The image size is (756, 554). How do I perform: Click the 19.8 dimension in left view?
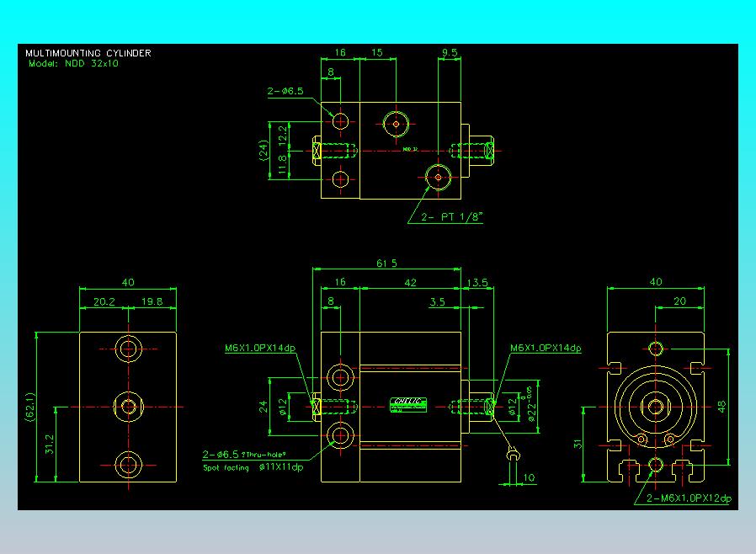coord(152,301)
